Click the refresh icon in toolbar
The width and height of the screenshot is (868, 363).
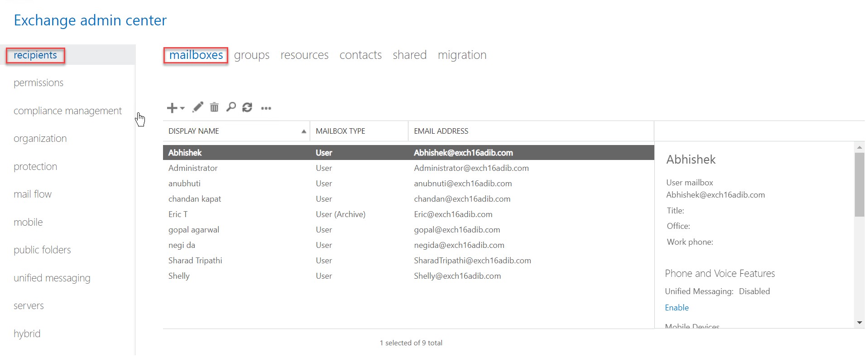tap(247, 107)
